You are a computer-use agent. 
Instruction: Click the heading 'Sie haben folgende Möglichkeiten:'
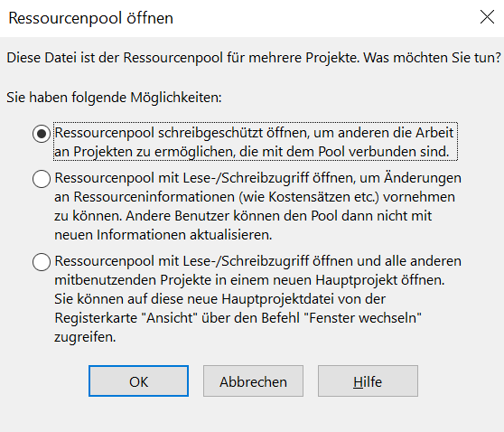point(114,98)
